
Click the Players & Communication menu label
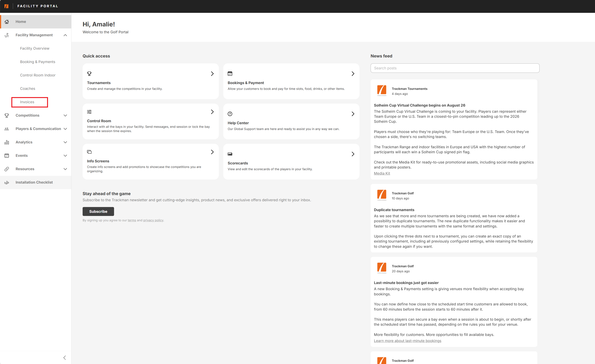pyautogui.click(x=38, y=129)
